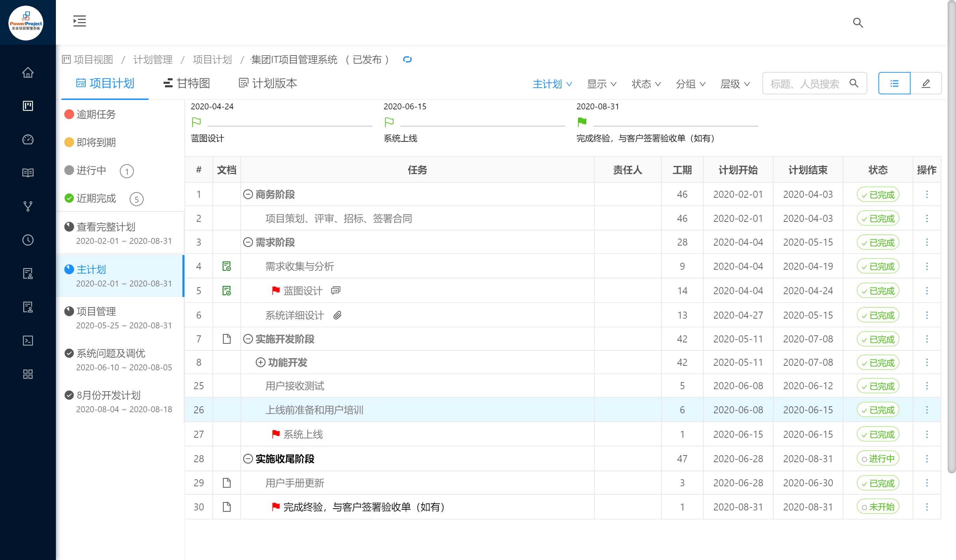Image resolution: width=956 pixels, height=560 pixels.
Task: Open task 用户接收测试
Action: pos(295,386)
